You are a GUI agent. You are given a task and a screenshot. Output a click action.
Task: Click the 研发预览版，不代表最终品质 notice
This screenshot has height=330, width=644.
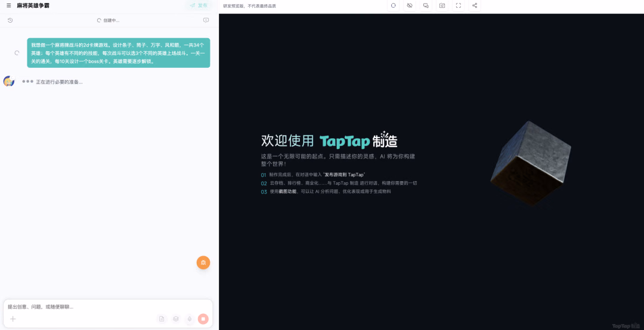249,6
